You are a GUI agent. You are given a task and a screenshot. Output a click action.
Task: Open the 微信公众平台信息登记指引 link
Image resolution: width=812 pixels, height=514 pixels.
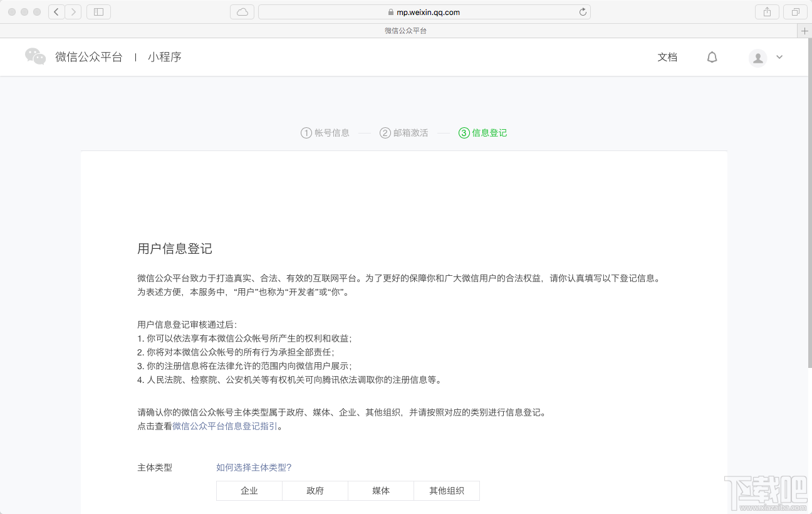click(x=224, y=426)
